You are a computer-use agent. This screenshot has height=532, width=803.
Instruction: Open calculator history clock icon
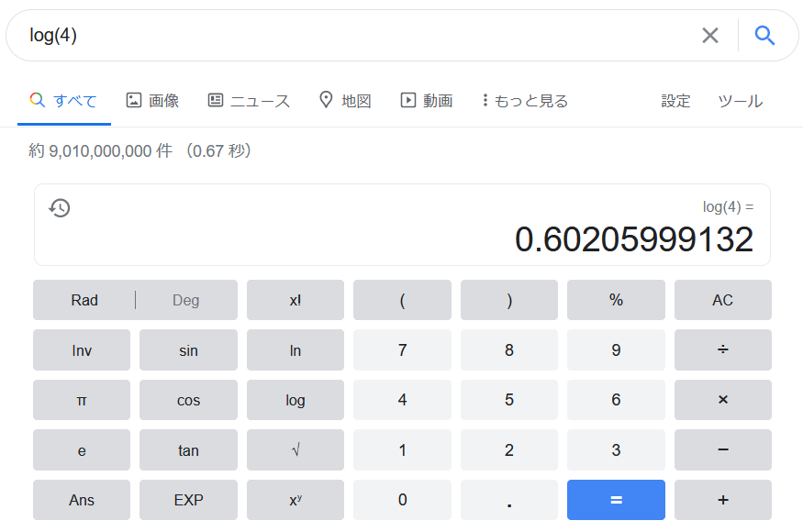(60, 208)
